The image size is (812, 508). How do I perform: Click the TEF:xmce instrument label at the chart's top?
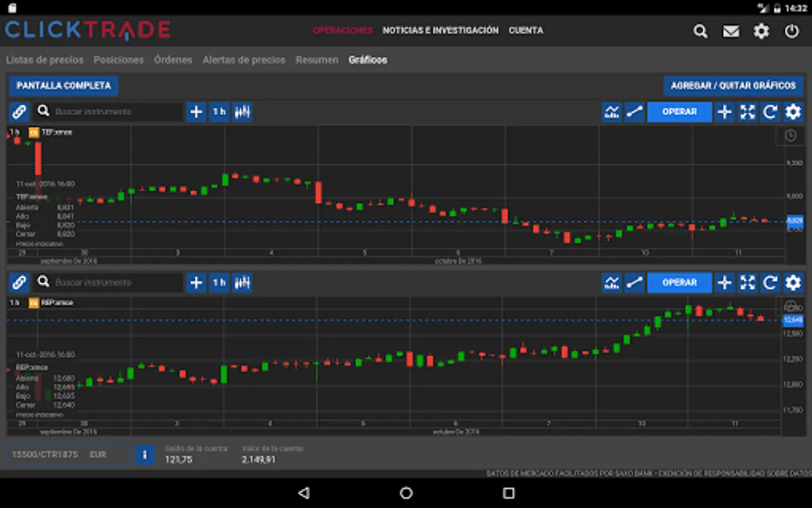click(x=56, y=132)
